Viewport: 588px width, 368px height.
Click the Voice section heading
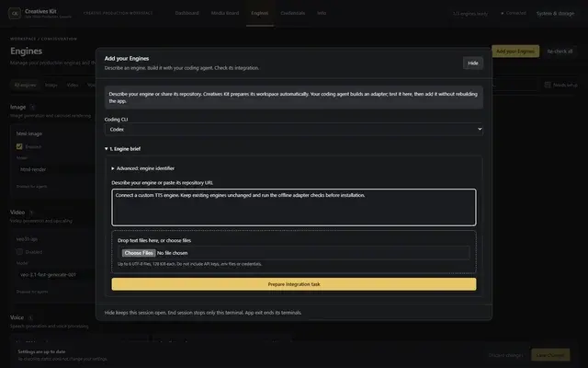point(17,317)
